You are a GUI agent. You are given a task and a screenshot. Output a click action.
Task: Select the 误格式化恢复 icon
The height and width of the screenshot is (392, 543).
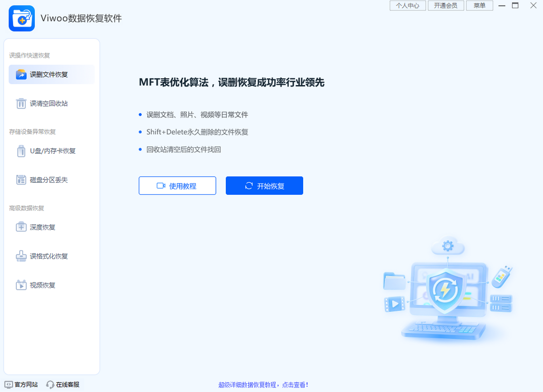point(21,256)
